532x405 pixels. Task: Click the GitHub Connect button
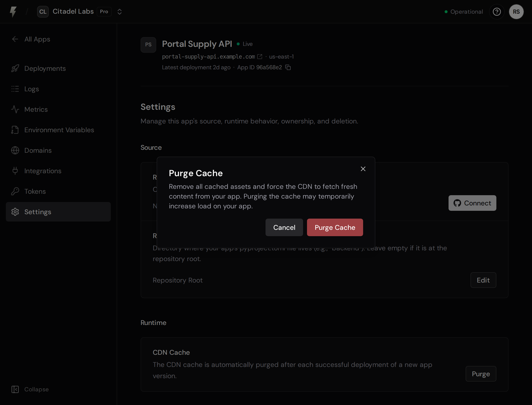pyautogui.click(x=472, y=203)
